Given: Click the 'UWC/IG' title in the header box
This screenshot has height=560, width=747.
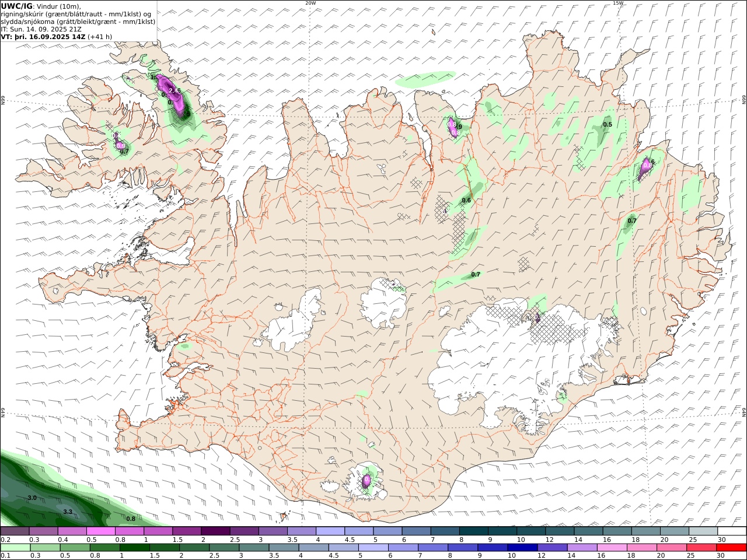Looking at the screenshot, I should coord(16,6).
